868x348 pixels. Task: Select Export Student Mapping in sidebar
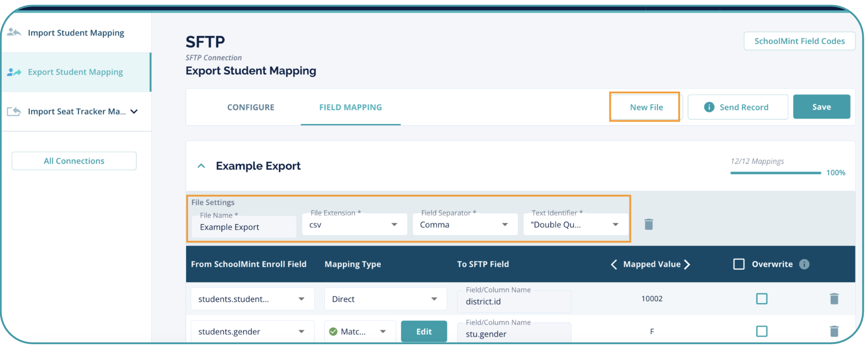[x=75, y=72]
